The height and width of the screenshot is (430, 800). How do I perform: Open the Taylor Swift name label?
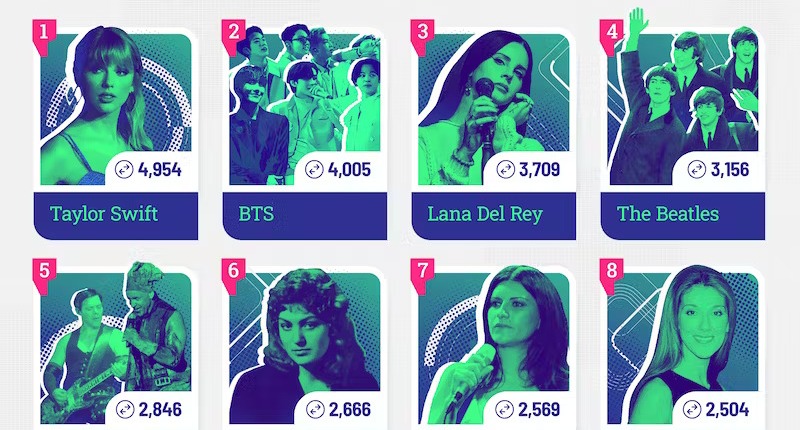116,213
